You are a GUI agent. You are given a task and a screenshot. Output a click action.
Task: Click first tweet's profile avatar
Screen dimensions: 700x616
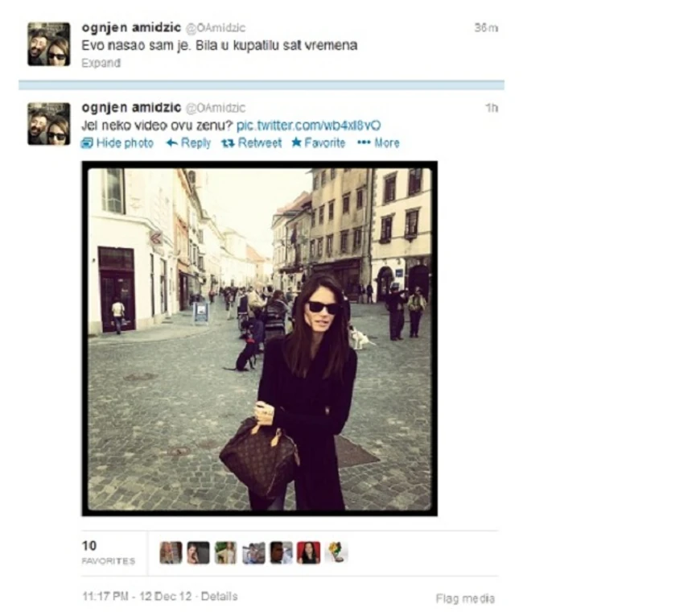48,44
